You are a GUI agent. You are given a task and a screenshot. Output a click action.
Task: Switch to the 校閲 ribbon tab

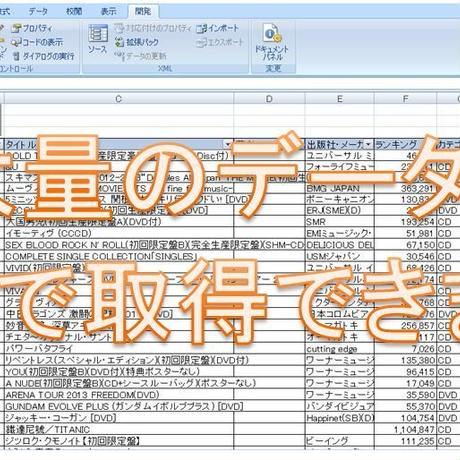[x=74, y=11]
